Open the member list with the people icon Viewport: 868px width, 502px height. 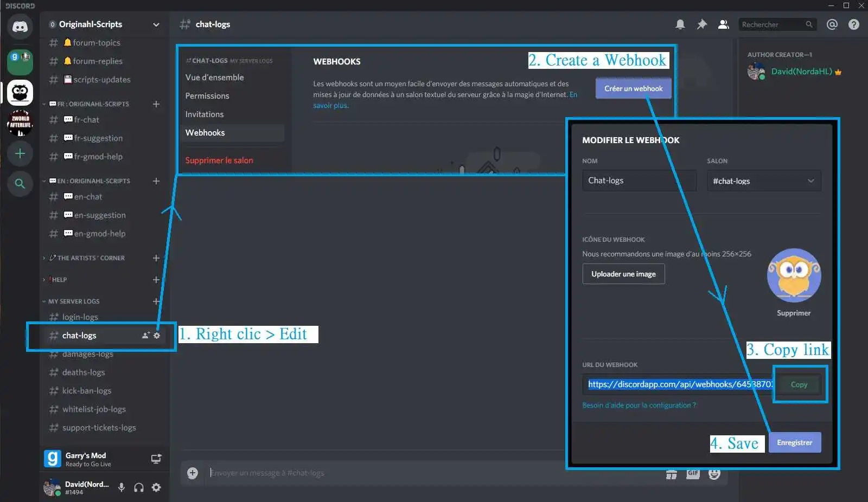coord(723,24)
